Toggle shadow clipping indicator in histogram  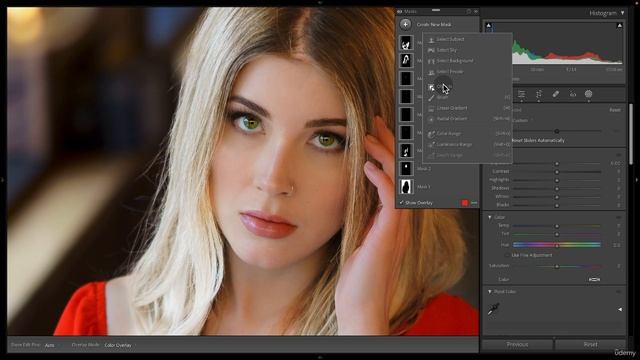[489, 25]
